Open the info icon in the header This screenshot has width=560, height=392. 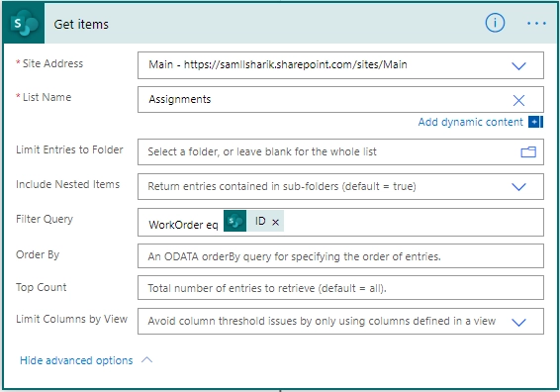tap(495, 23)
